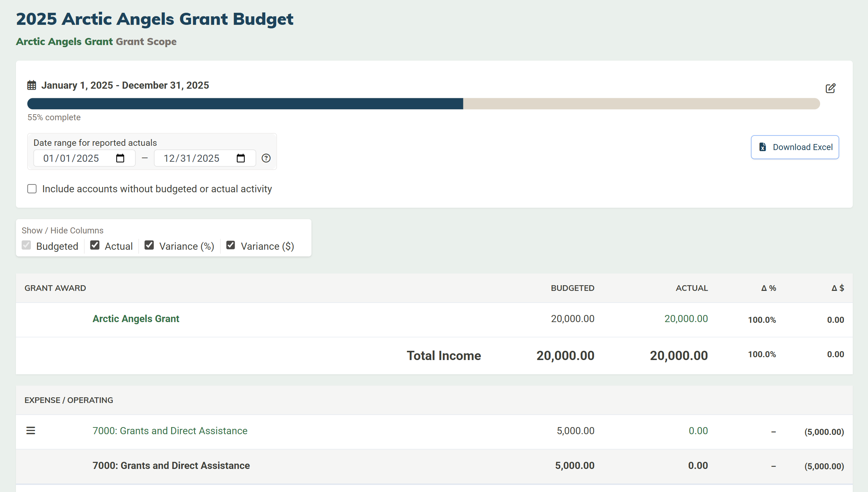Screen dimensions: 868x492
Task: Click Grant Scope text in subtitle
Action: tap(146, 42)
